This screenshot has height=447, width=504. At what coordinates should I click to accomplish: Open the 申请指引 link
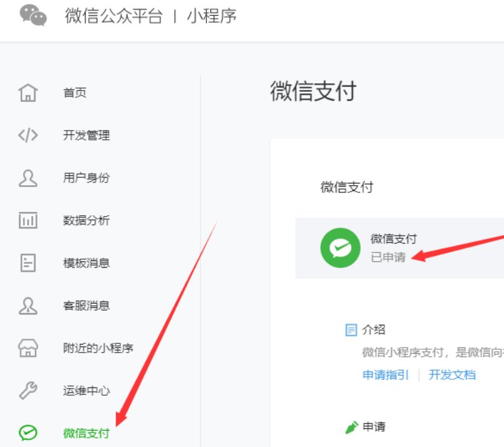coord(386,375)
